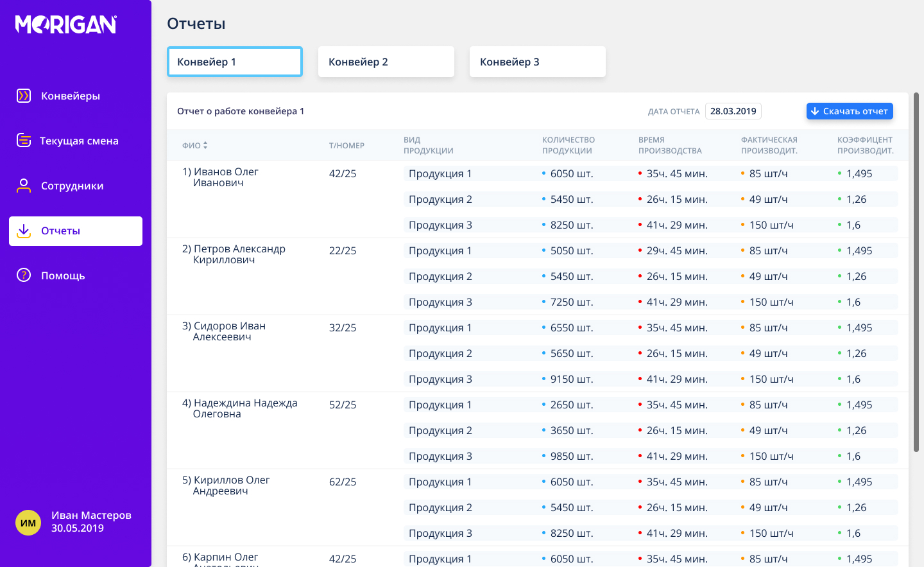924x567 pixels.
Task: Click the Т/НОМЕР column header
Action: pyautogui.click(x=346, y=146)
